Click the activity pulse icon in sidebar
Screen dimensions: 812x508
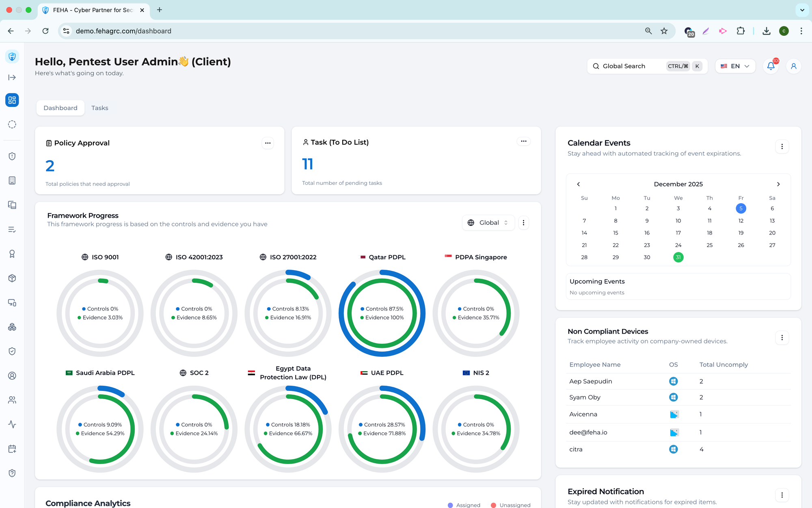pos(12,424)
